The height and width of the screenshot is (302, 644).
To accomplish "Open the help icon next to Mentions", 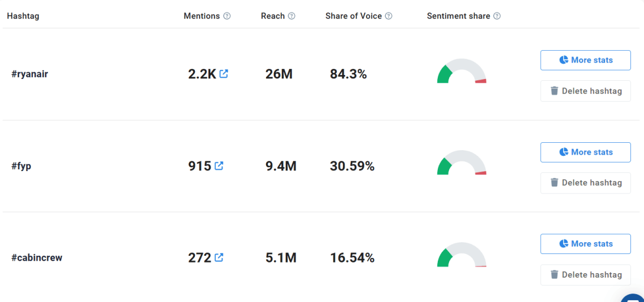I will [227, 16].
